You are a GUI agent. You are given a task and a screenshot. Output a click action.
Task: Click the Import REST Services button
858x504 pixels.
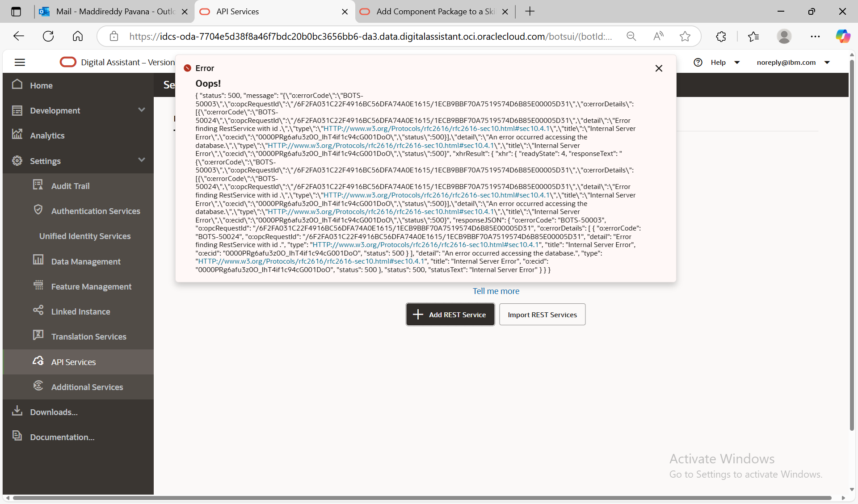[542, 315]
